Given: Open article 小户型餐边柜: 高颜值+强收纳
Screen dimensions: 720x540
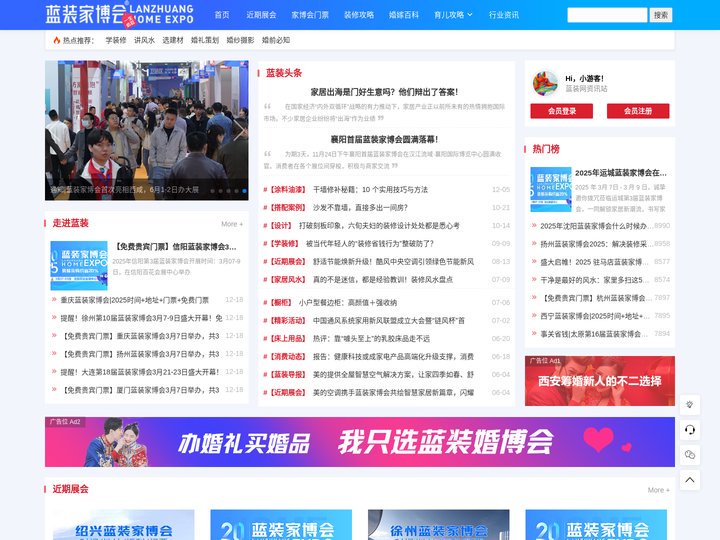Looking at the screenshot, I should click(348, 303).
